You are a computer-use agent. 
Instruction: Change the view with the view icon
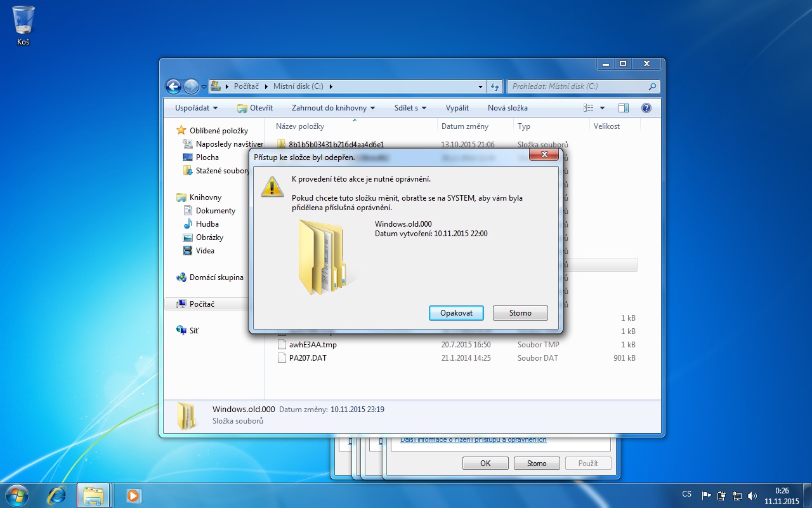point(589,108)
